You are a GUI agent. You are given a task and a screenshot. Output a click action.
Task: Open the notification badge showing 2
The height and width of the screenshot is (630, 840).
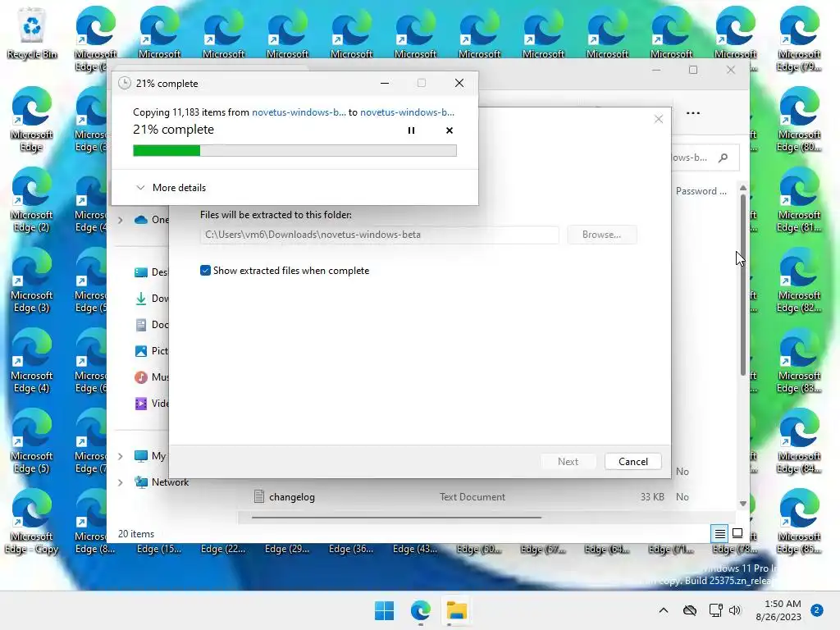(817, 610)
